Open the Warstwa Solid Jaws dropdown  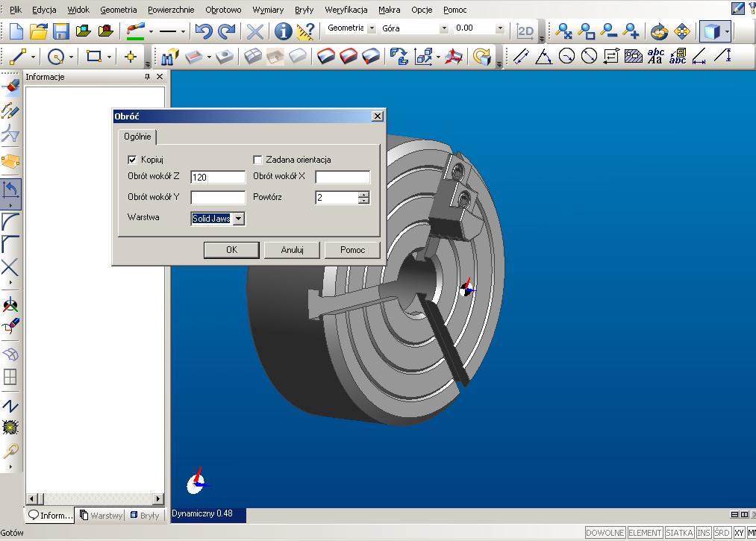pyautogui.click(x=239, y=219)
